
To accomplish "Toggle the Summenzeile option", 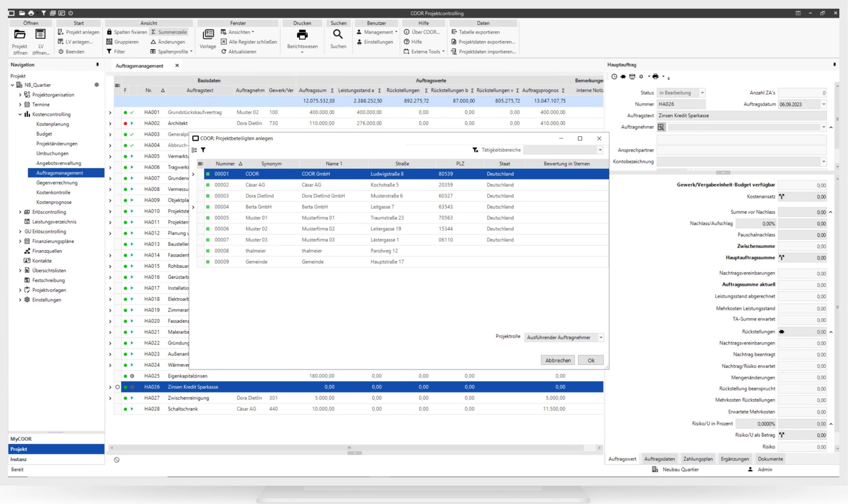I will pos(169,32).
